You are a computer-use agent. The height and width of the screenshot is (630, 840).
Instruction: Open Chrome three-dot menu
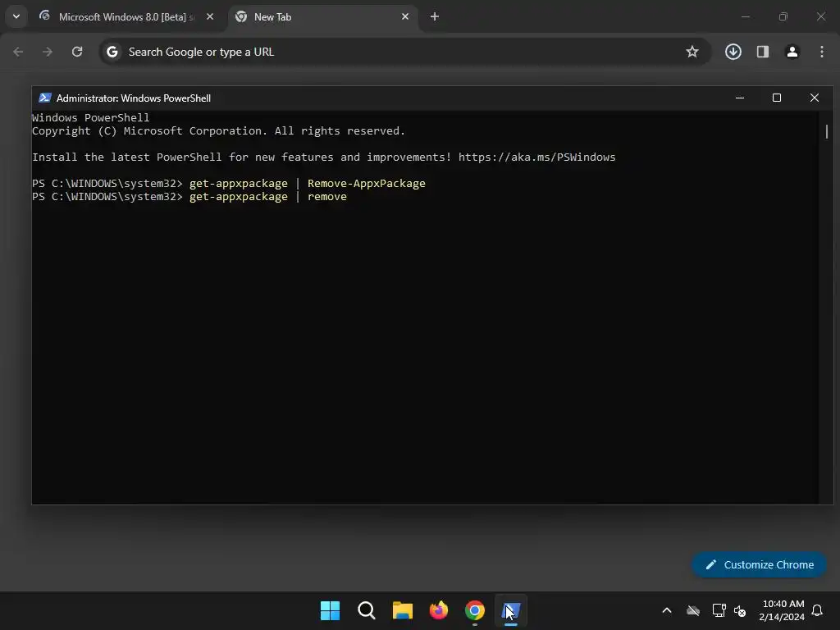(822, 52)
